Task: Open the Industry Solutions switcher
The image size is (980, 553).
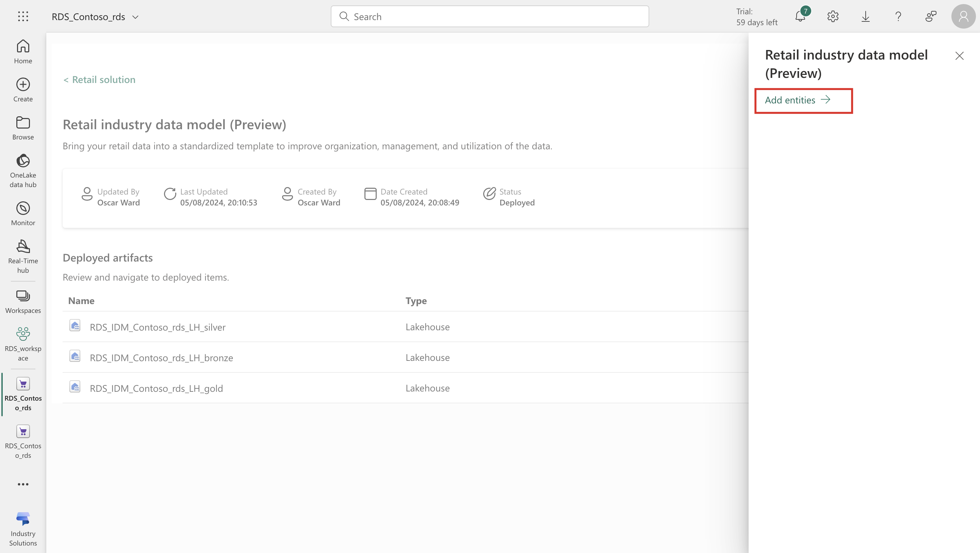Action: click(23, 529)
